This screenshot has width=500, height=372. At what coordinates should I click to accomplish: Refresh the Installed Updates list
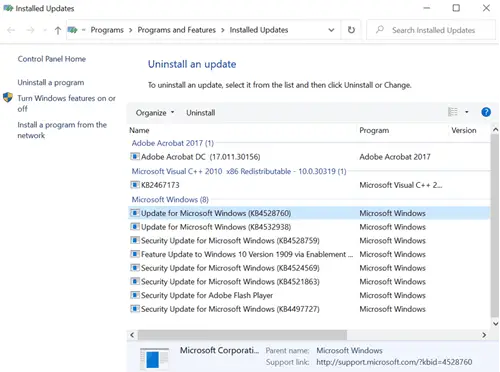point(351,30)
